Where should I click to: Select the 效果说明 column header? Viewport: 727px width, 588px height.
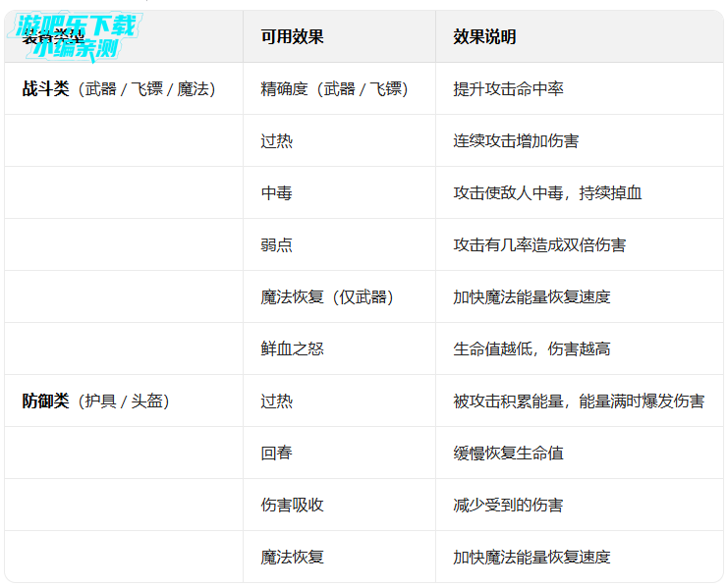point(484,37)
